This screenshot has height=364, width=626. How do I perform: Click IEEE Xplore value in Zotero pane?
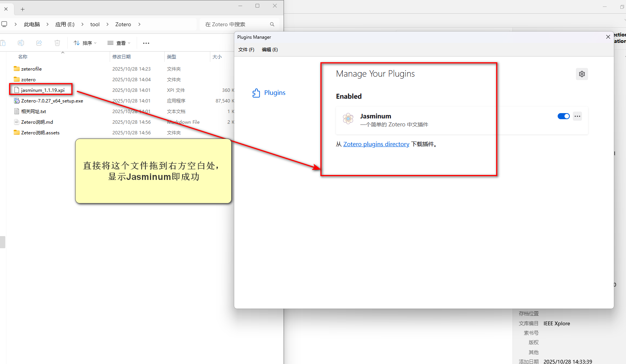tap(557, 323)
